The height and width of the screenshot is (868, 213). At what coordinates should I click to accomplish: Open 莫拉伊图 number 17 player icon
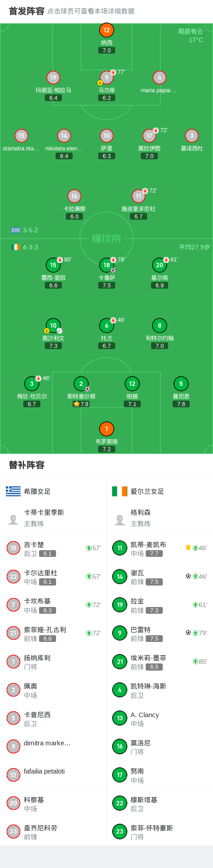click(149, 136)
